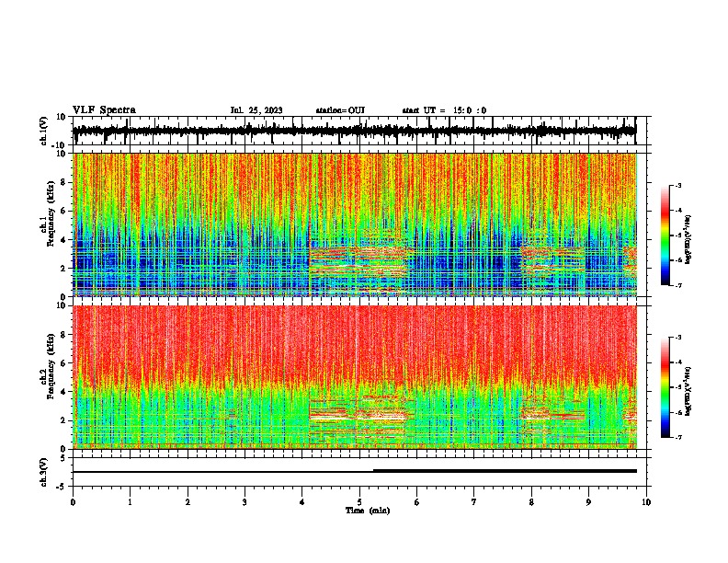The height and width of the screenshot is (563, 728).
Task: Click the "-10" tick on ch.1(V) axis
Action: pos(60,145)
